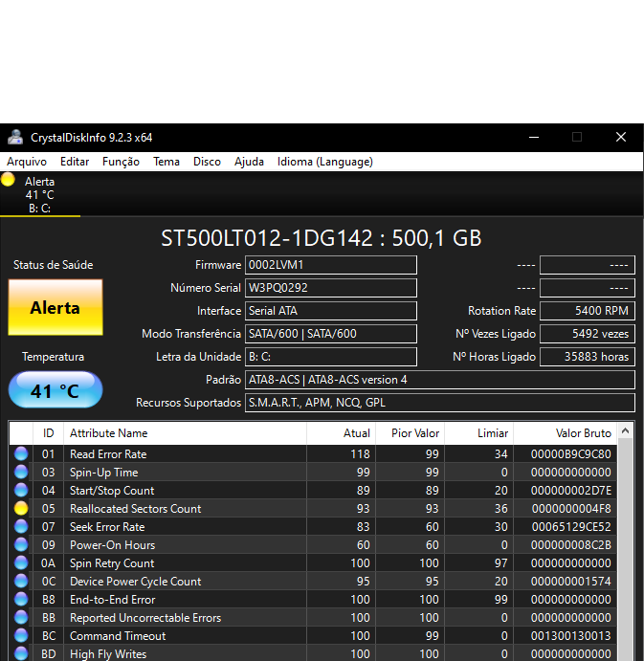Click the blue status icon for Power-On Hours
Viewport: 644px width, 661px height.
point(21,544)
